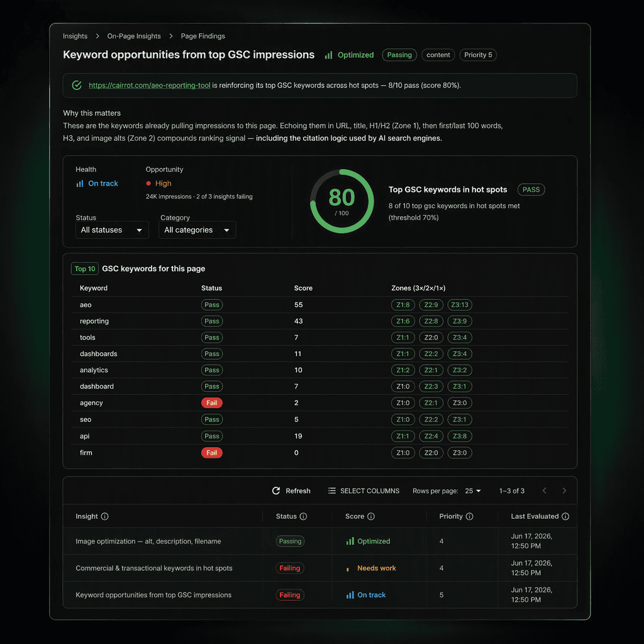Click the Passing badge in the header
644x644 pixels.
pos(399,55)
